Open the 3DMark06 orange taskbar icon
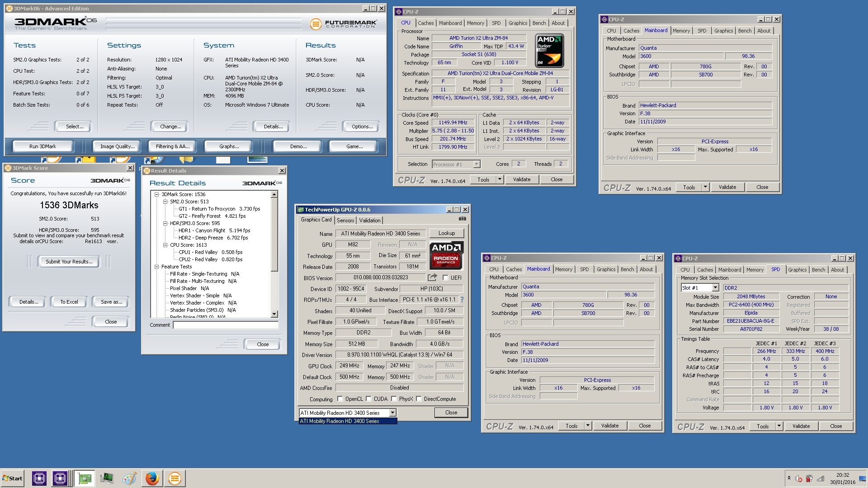Screen dimensions: 868x488 tap(175, 478)
